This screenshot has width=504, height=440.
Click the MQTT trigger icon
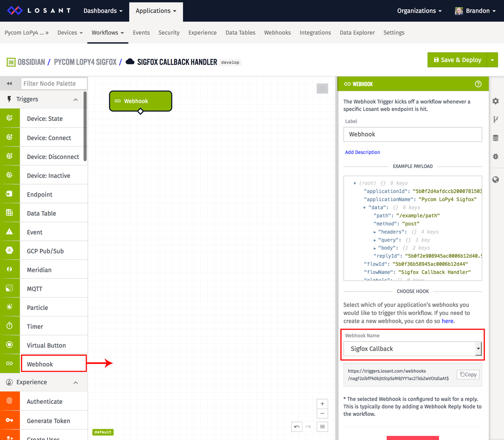coord(9,288)
